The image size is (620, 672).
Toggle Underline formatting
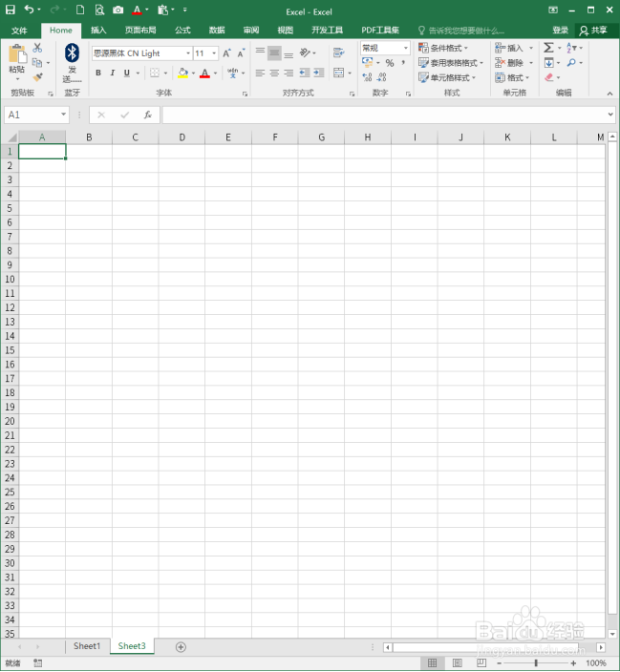point(126,73)
